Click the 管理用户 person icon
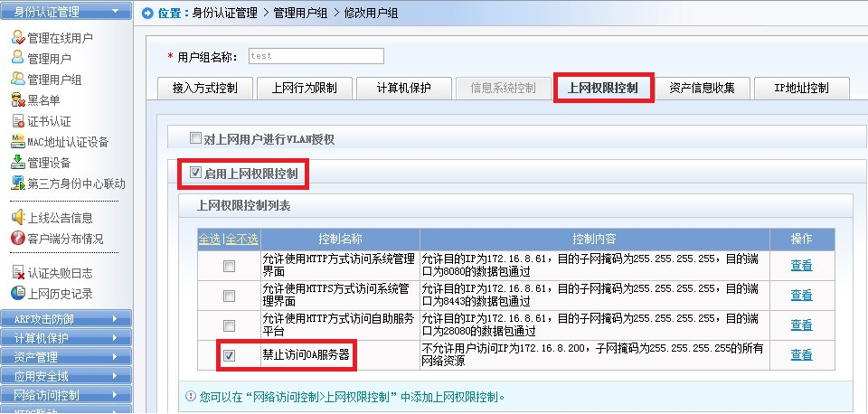Viewport: 868px width, 414px height. click(x=18, y=58)
